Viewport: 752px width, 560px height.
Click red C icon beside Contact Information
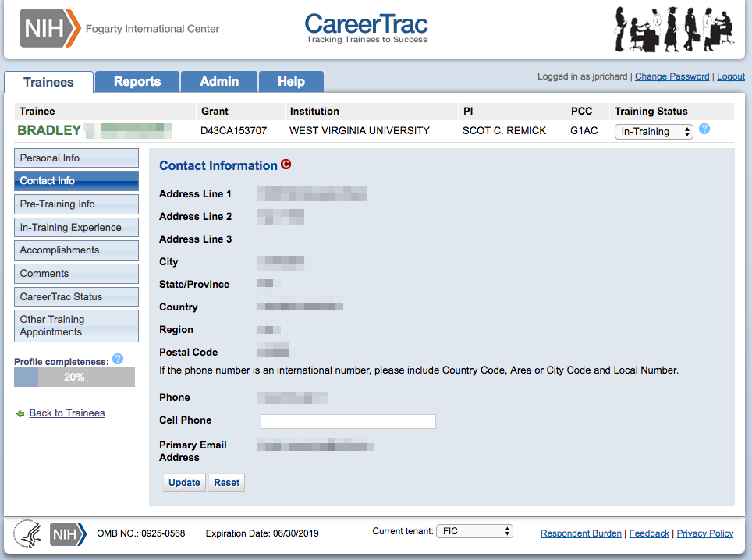[x=286, y=165]
